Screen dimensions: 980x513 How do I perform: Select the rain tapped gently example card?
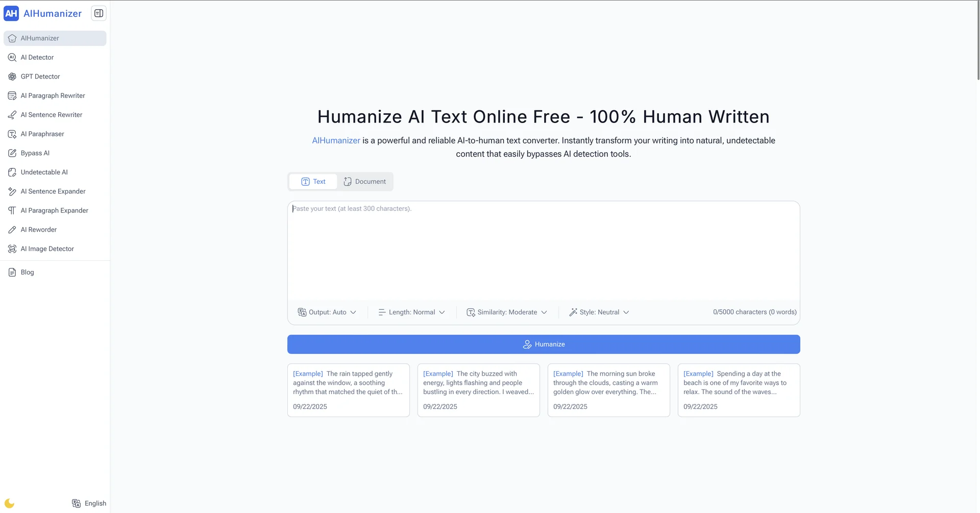click(349, 390)
